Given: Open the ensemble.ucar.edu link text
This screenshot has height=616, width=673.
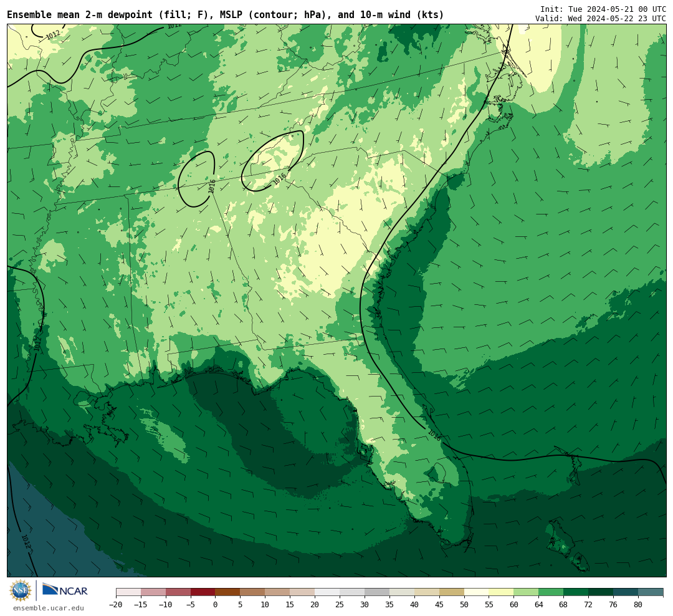Looking at the screenshot, I should pos(49,608).
